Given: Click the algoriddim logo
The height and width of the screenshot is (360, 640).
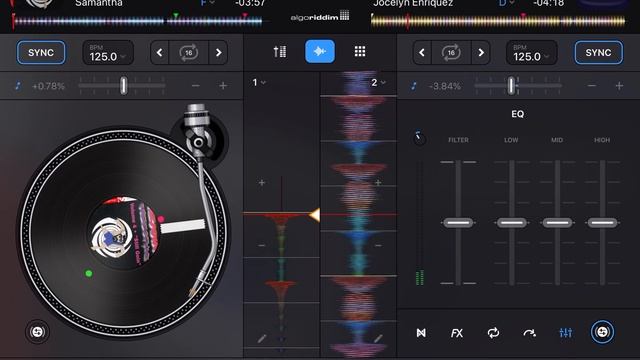Looking at the screenshot, I should 320,16.
